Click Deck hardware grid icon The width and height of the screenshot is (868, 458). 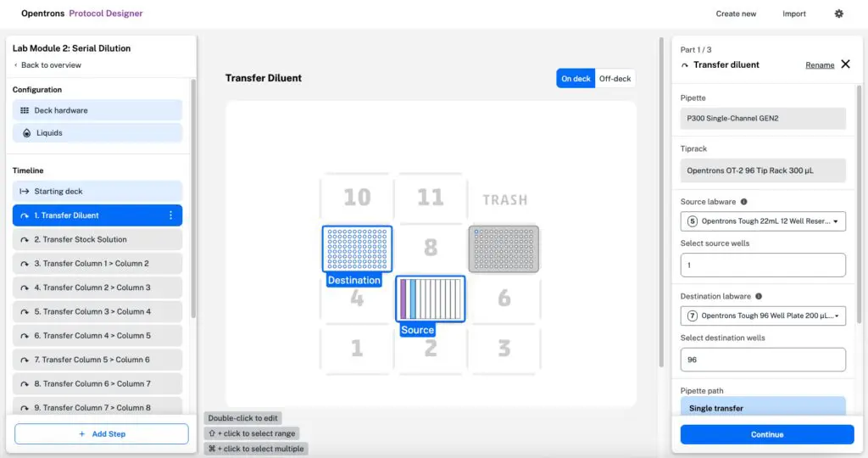click(x=25, y=110)
